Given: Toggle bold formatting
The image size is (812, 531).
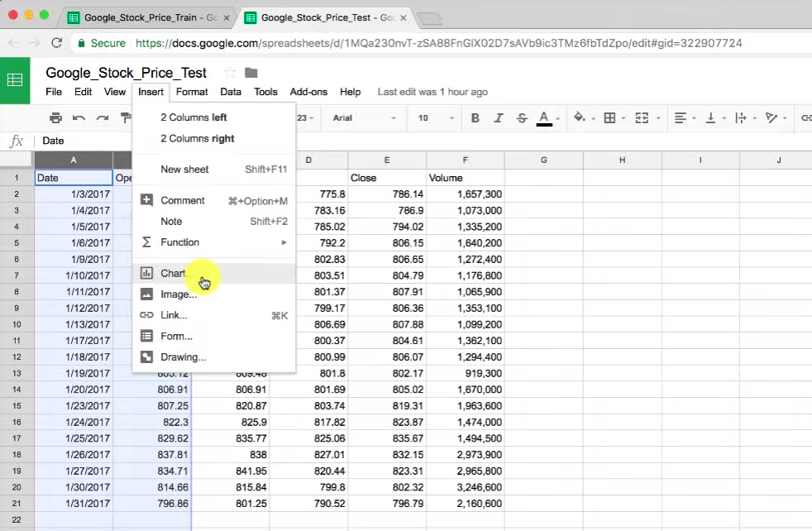Looking at the screenshot, I should pos(475,118).
